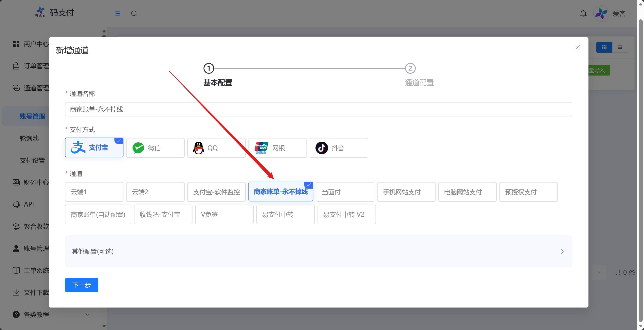Viewport: 644px width, 330px height.
Task: Select 微信 payment method
Action: click(x=155, y=148)
